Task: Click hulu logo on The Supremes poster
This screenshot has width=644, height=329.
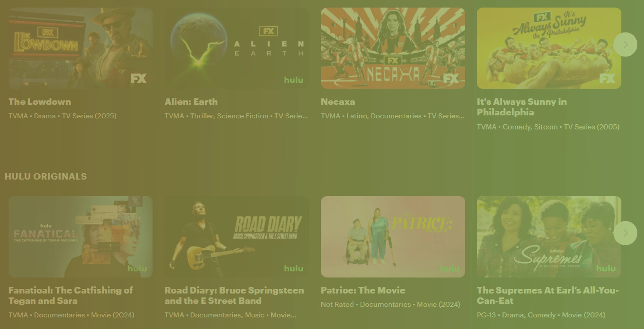Action: tap(606, 268)
